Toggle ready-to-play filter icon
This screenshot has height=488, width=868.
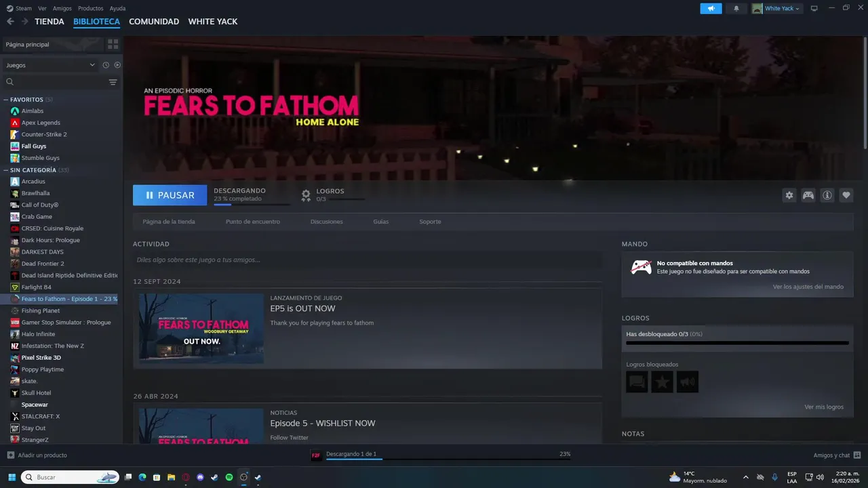point(117,65)
